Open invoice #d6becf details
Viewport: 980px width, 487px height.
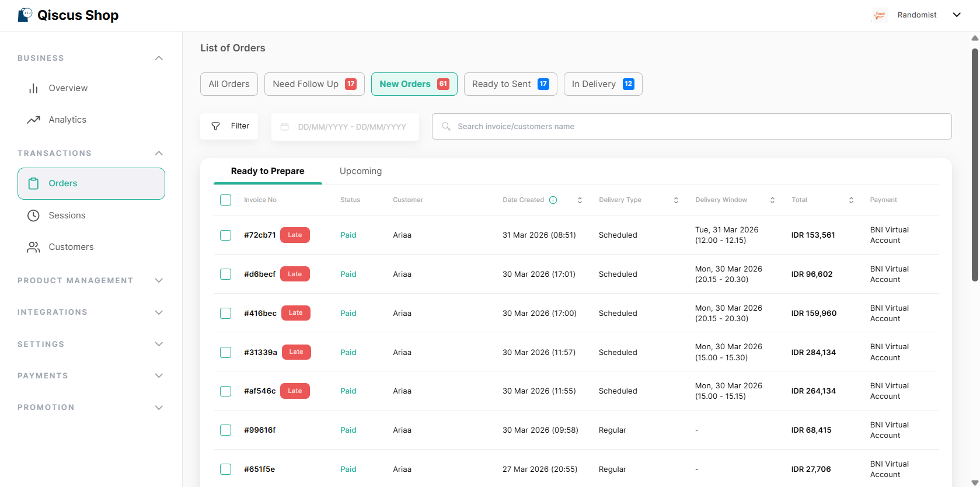(260, 274)
